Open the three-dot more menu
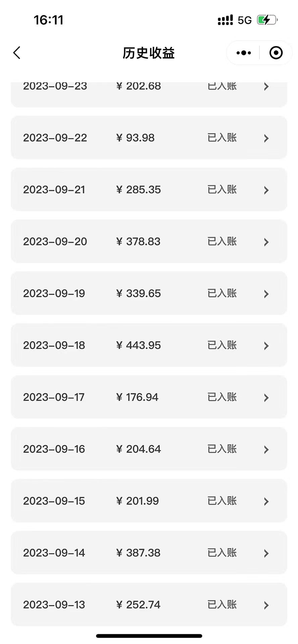Viewport: 298px width, 644px height. point(244,53)
